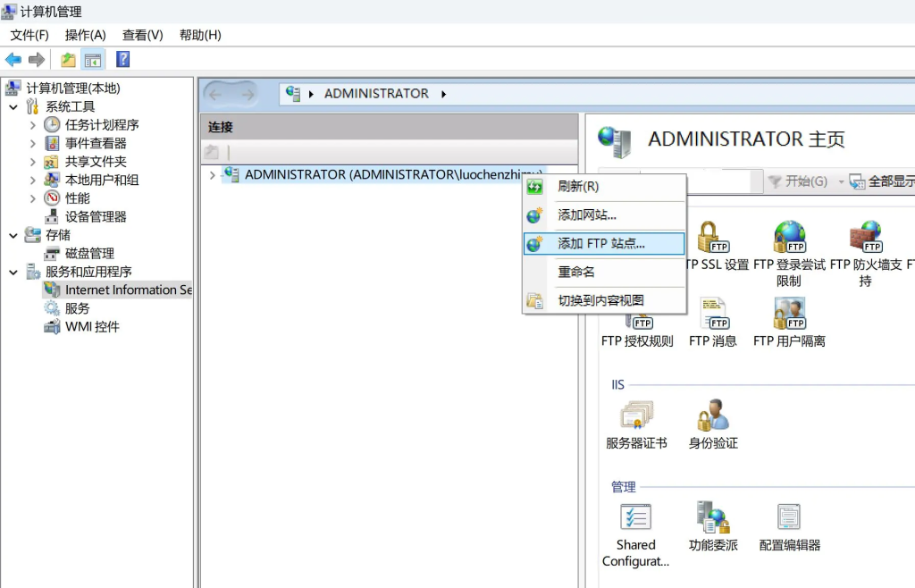Choose 添加网站... from the context menu
This screenshot has height=588, width=915.
604,215
